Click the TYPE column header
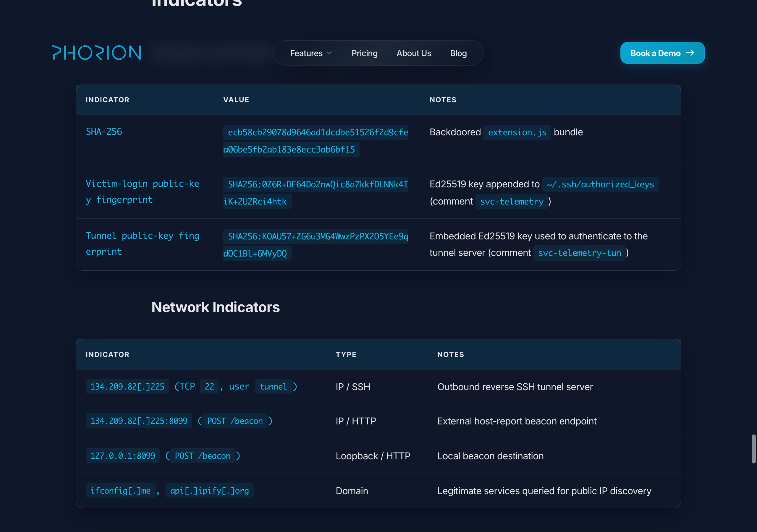 pos(346,354)
